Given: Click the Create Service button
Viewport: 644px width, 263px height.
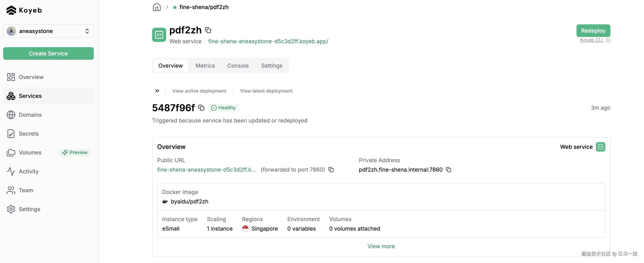Looking at the screenshot, I should pyautogui.click(x=48, y=53).
